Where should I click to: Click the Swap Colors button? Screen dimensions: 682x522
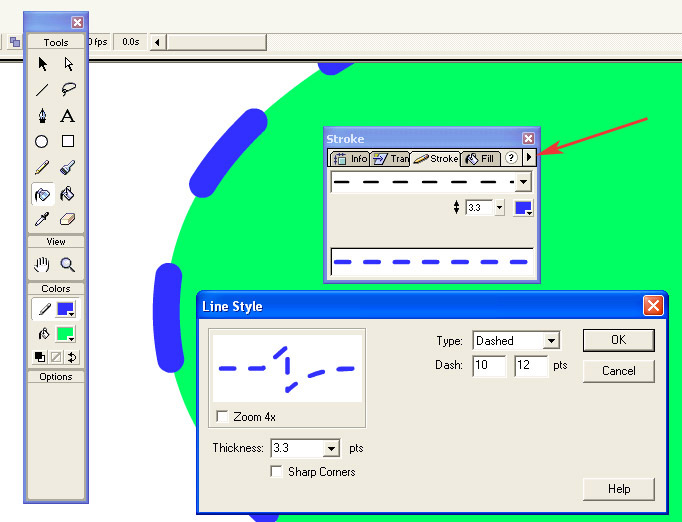[72, 357]
